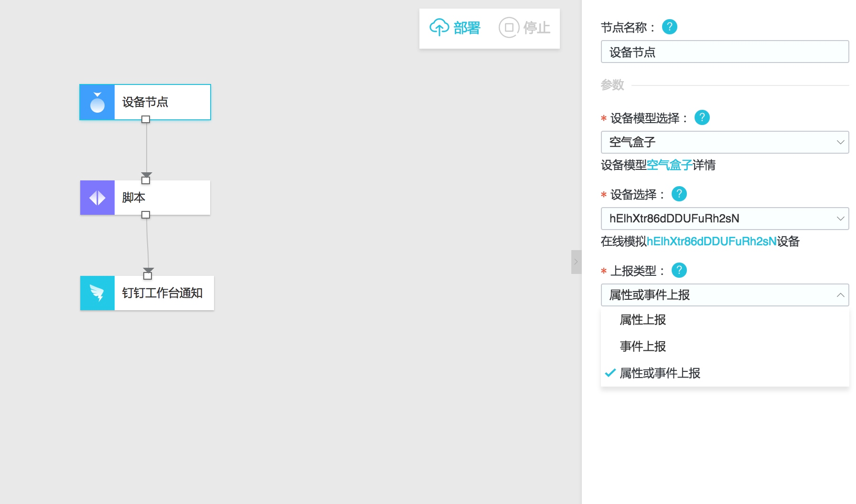
Task: Open the 设备选择 dropdown
Action: tap(725, 219)
